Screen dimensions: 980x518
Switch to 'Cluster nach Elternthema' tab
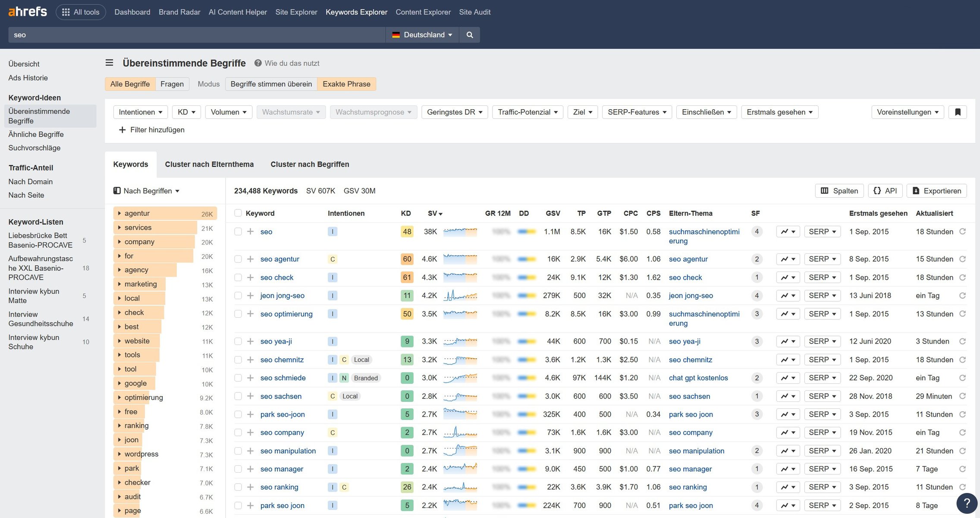[x=209, y=164]
